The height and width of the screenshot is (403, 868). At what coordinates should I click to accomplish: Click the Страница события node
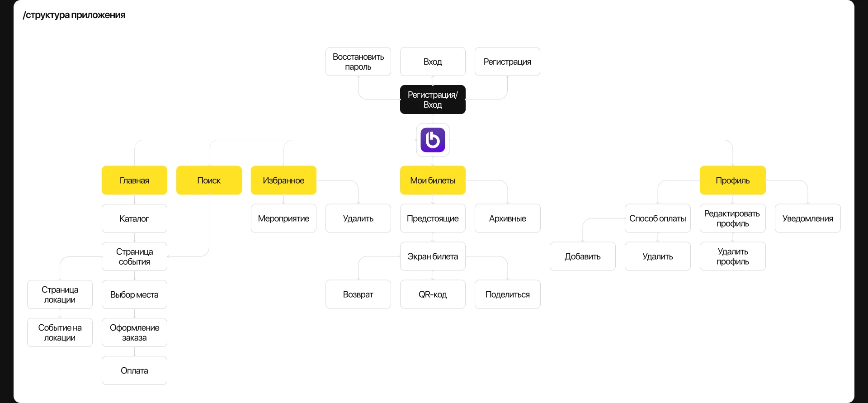134,256
